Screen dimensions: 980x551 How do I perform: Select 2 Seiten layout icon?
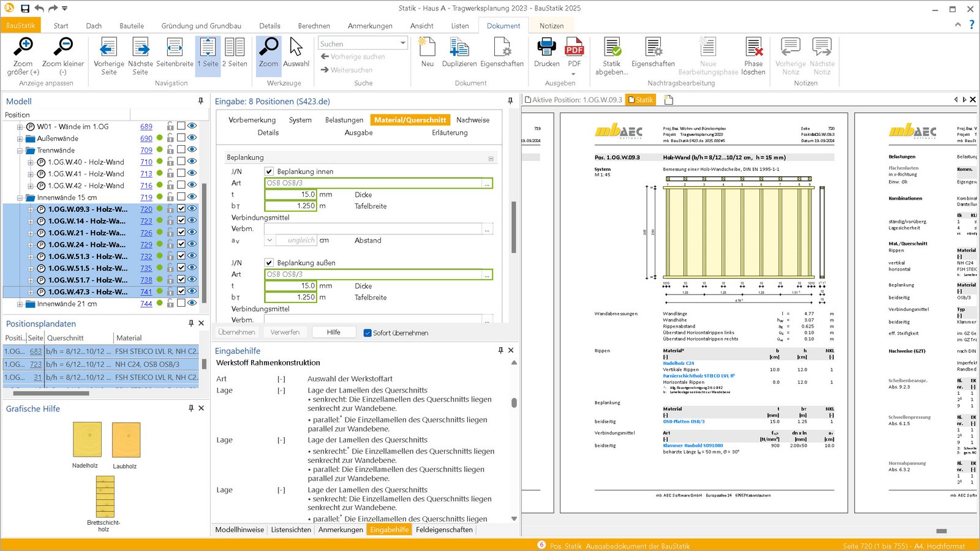pyautogui.click(x=235, y=47)
